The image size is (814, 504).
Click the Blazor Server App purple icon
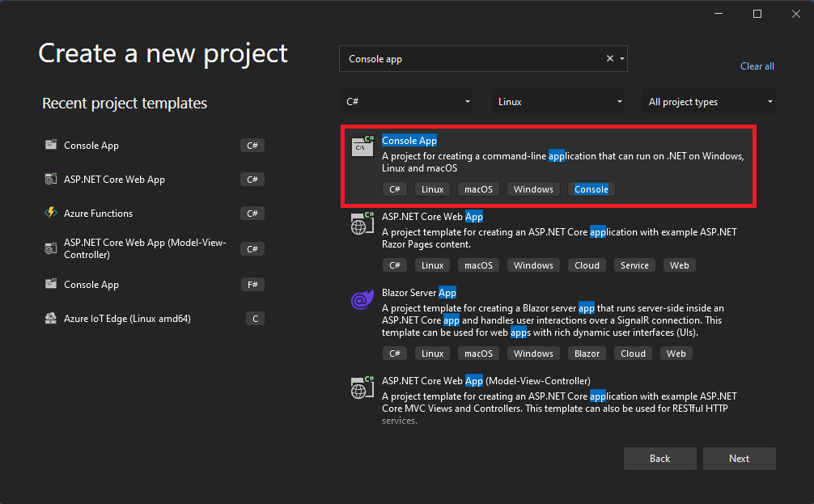point(362,300)
